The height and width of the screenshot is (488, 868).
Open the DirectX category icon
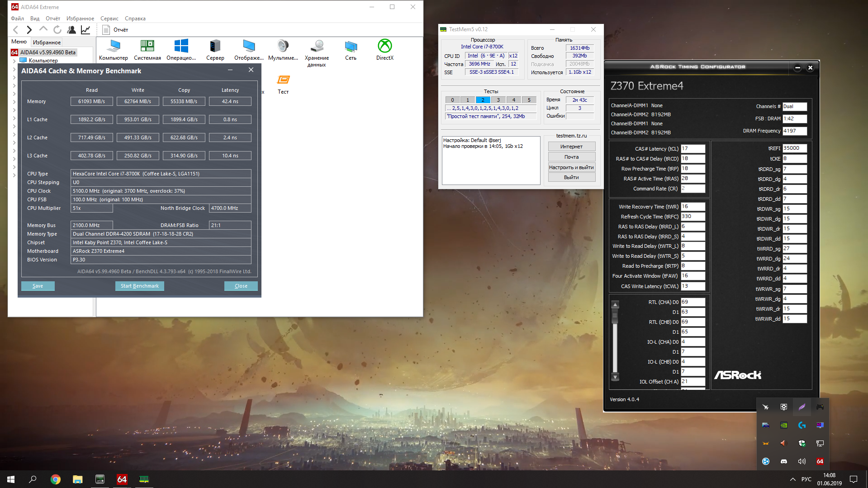[385, 50]
